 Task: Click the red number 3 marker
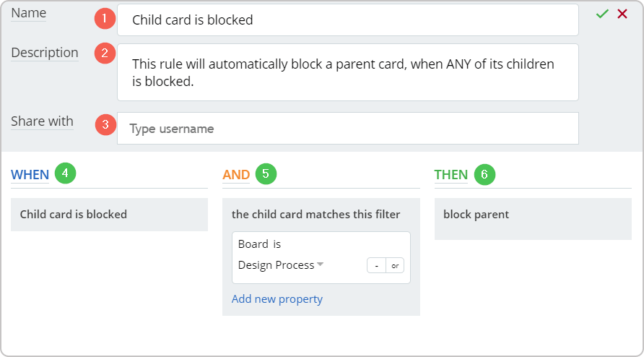point(105,124)
